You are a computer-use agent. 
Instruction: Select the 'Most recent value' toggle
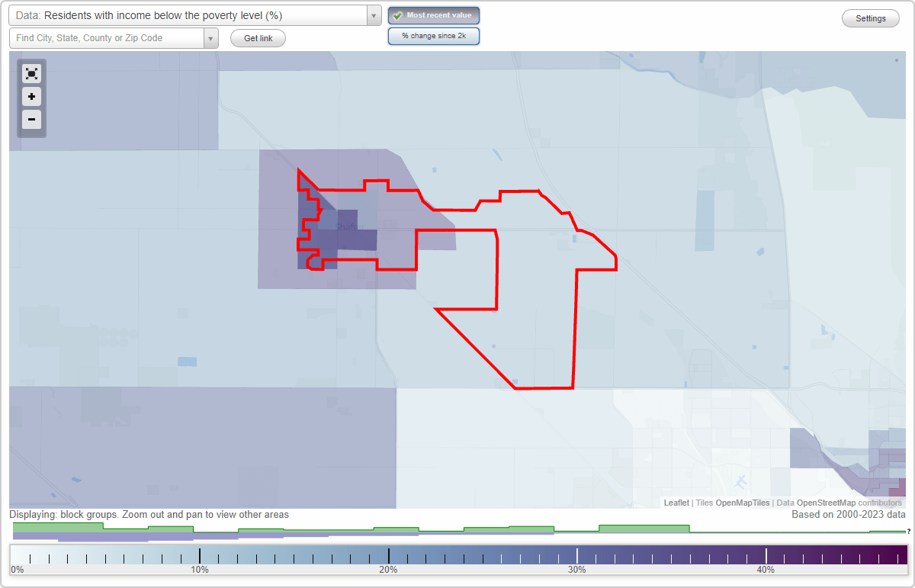point(434,15)
